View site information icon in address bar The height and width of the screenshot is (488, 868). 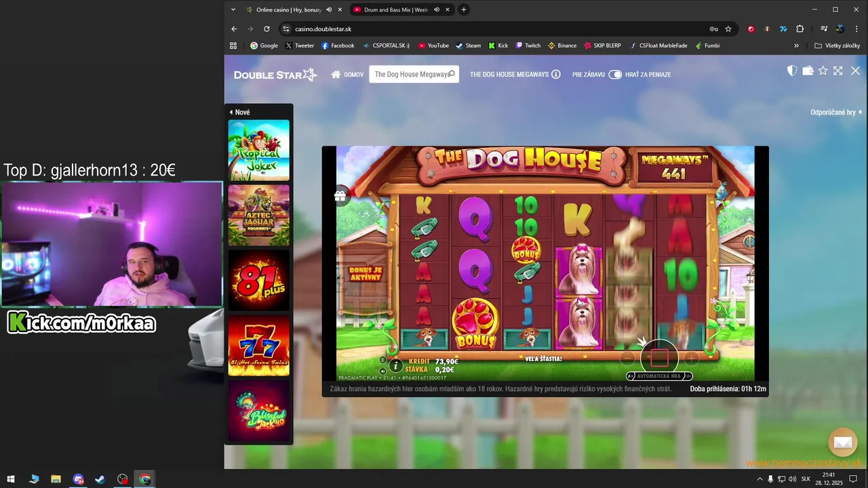click(286, 29)
